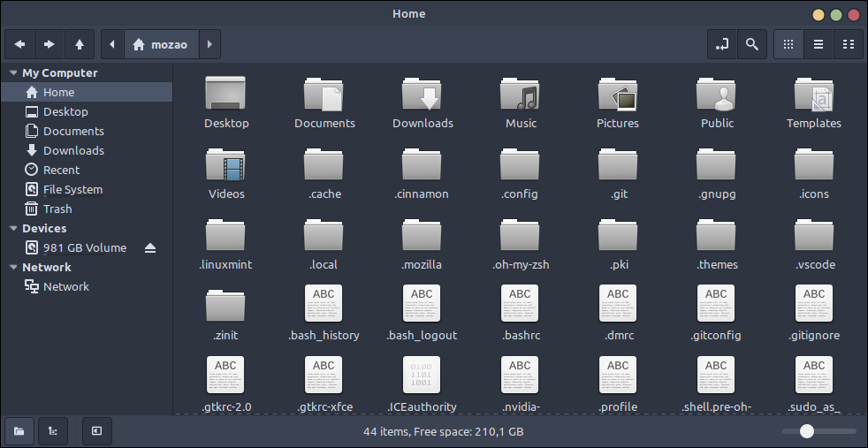Viewport: 868px width, 448px height.
Task: Open the search magnifier tool
Action: click(751, 44)
